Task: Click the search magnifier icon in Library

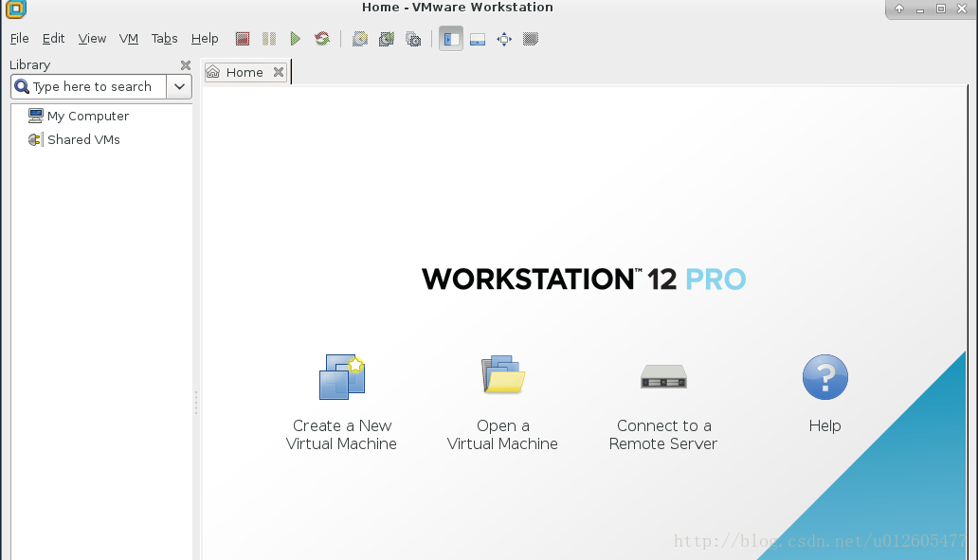Action: point(22,86)
